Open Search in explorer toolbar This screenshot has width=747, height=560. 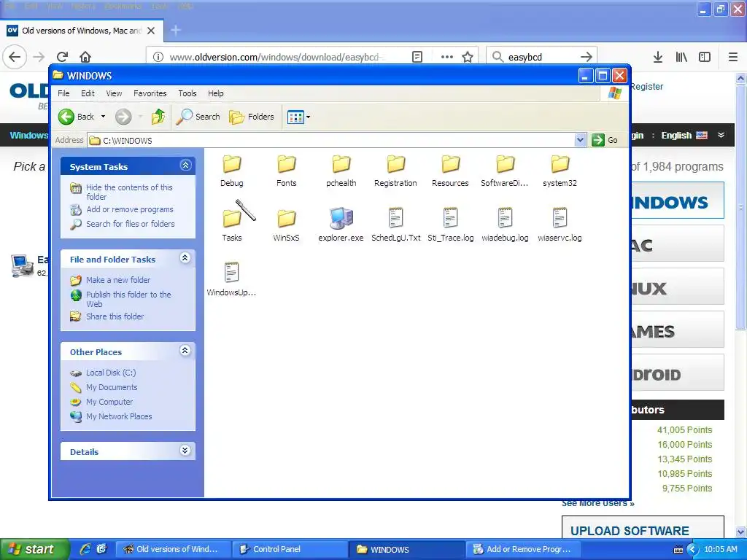point(198,117)
